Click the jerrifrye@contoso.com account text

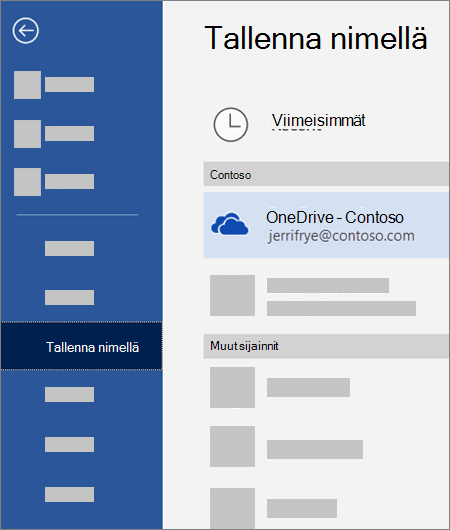pyautogui.click(x=341, y=236)
